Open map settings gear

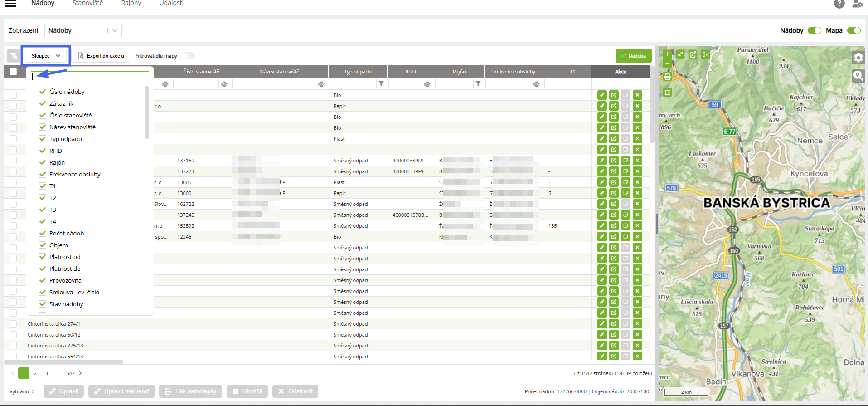(858, 58)
